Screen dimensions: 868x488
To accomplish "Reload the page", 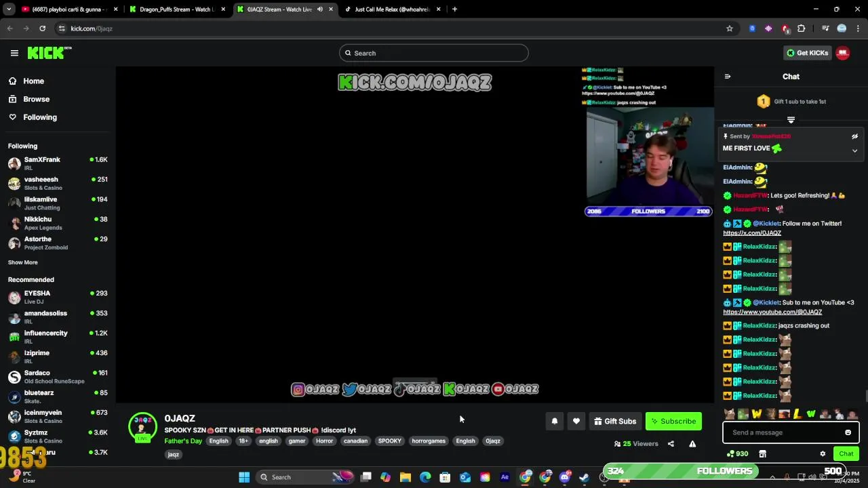I will click(x=42, y=28).
